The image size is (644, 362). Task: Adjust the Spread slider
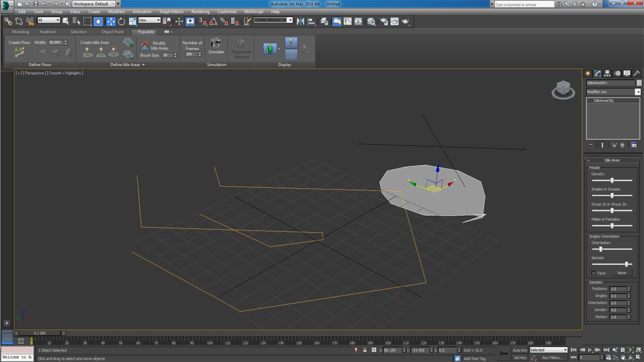pyautogui.click(x=612, y=264)
